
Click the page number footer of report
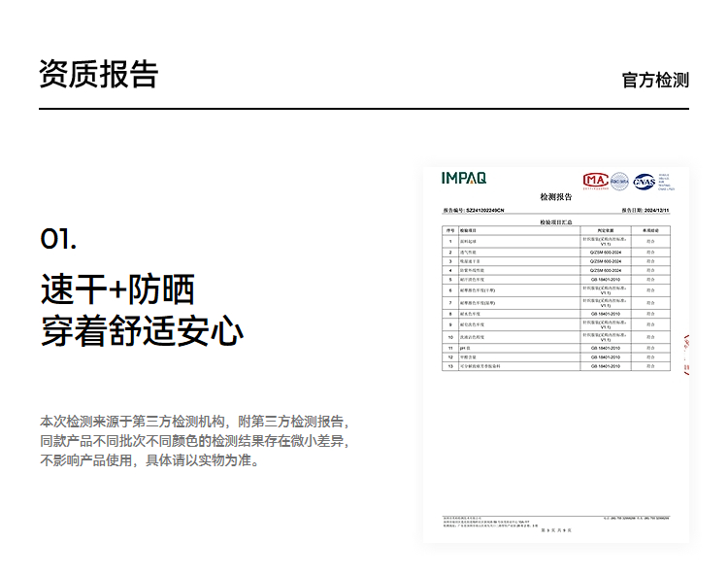pos(556,529)
